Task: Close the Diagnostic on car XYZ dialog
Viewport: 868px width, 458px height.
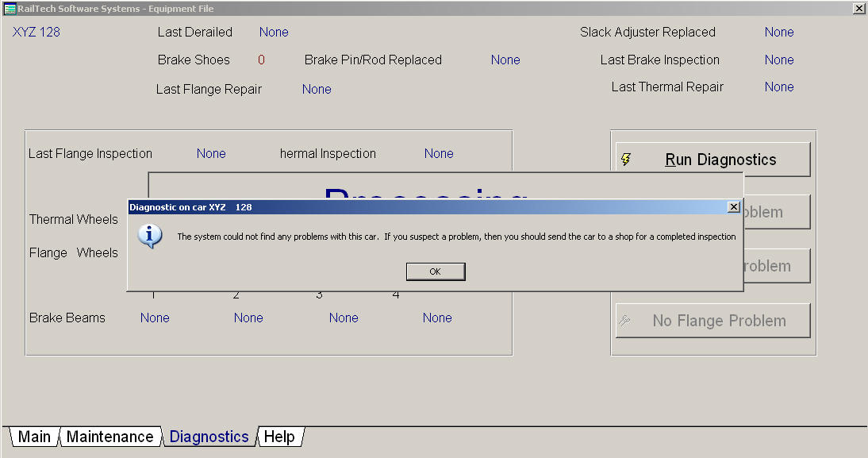Action: click(733, 206)
